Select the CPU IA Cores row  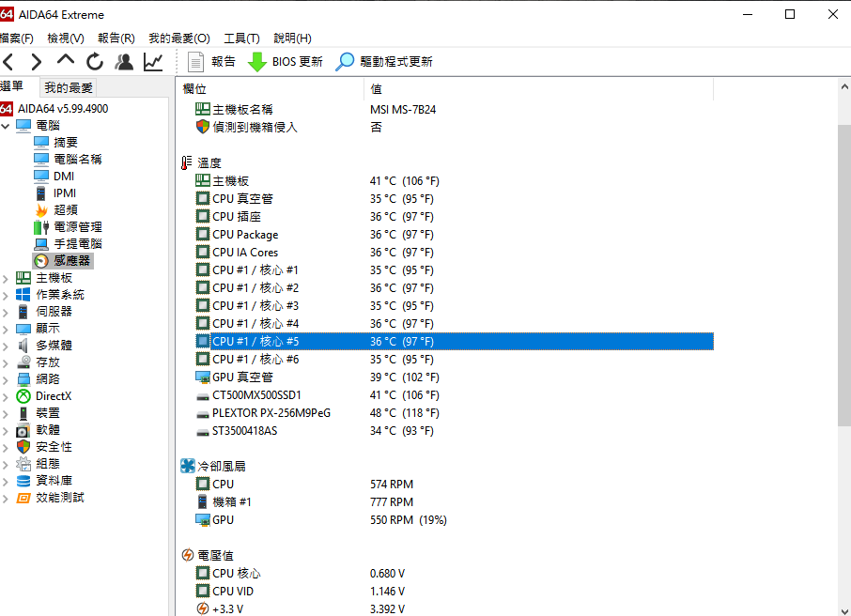[454, 253]
